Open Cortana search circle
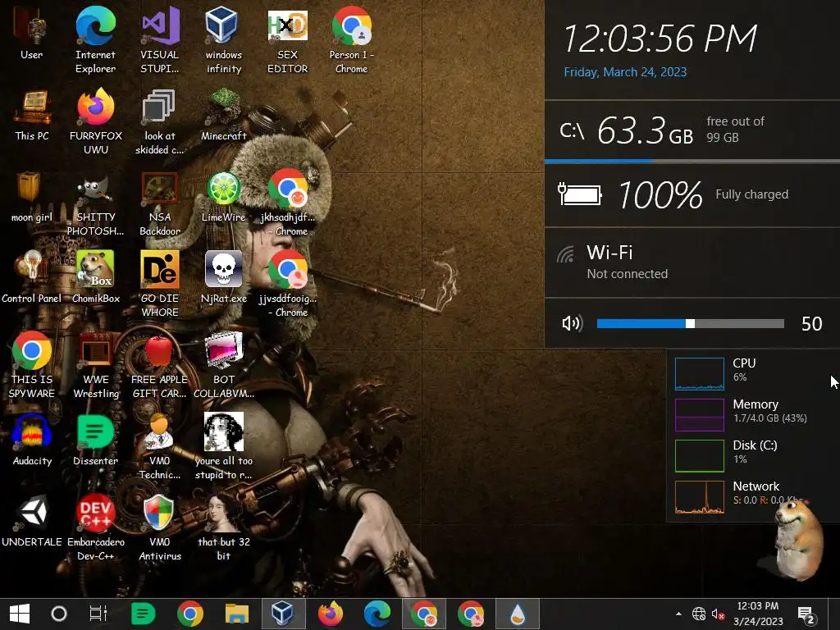The image size is (840, 630). [x=59, y=614]
